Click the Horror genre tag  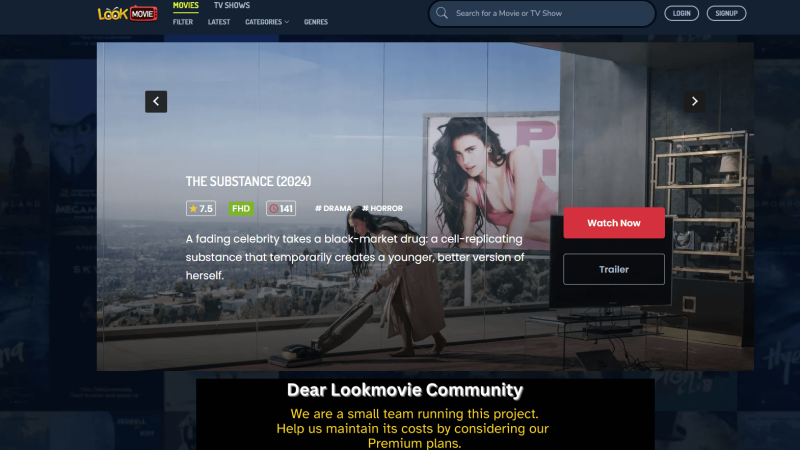point(382,208)
